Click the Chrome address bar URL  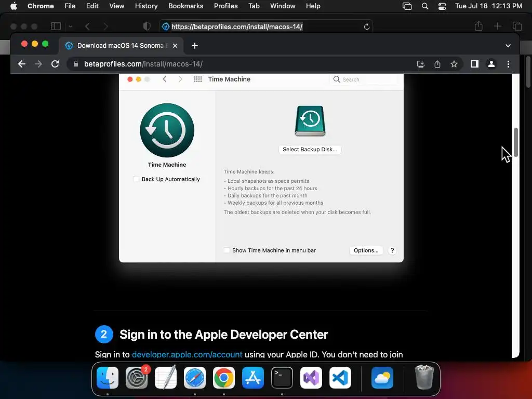(x=143, y=64)
